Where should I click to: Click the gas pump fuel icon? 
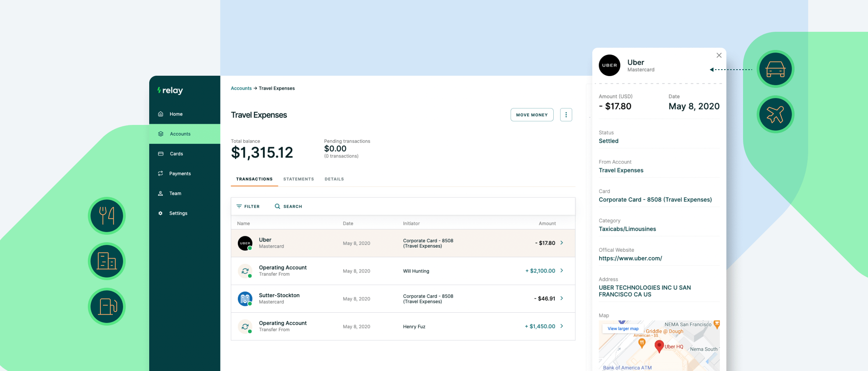107,307
